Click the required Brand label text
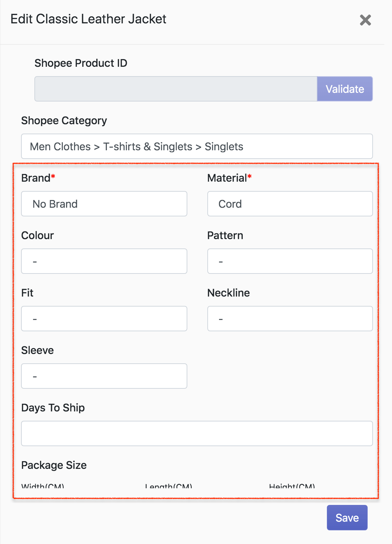392x544 pixels. (36, 178)
